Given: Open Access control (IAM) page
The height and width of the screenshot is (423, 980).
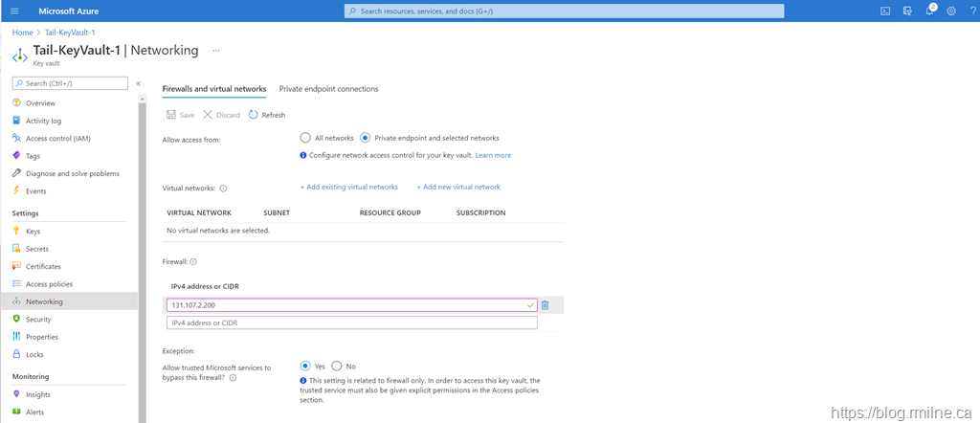Looking at the screenshot, I should pos(57,139).
